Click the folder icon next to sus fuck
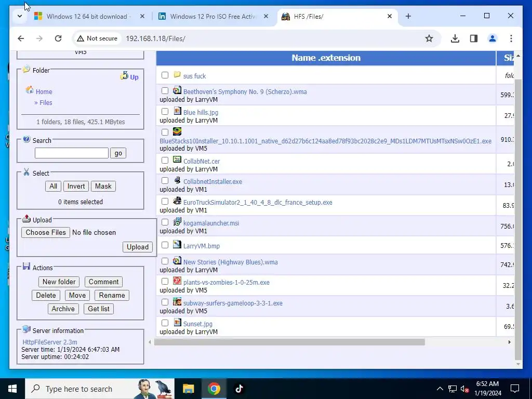The width and height of the screenshot is (532, 399). click(x=177, y=75)
